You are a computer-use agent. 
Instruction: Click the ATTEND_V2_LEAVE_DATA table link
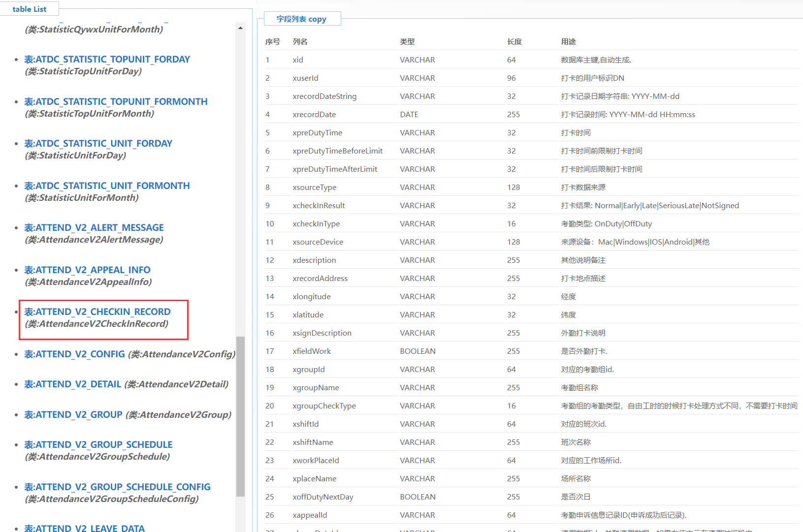point(84,528)
